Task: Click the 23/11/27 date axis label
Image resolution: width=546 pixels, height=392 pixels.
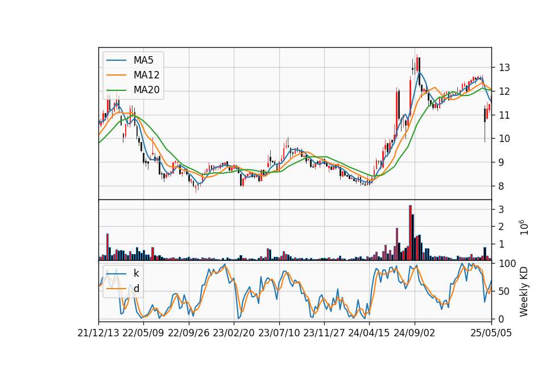Action: [324, 333]
